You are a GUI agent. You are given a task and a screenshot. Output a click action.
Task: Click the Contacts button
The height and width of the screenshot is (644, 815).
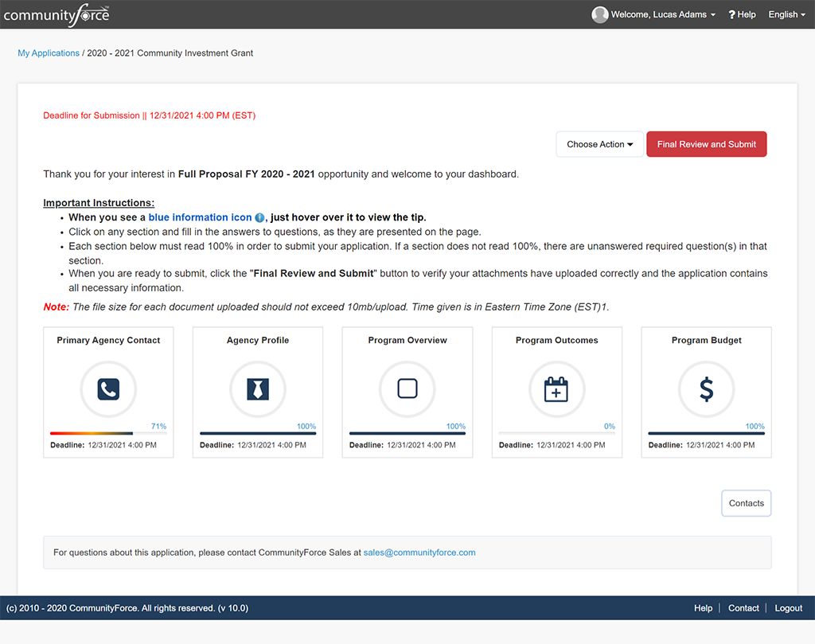click(746, 502)
